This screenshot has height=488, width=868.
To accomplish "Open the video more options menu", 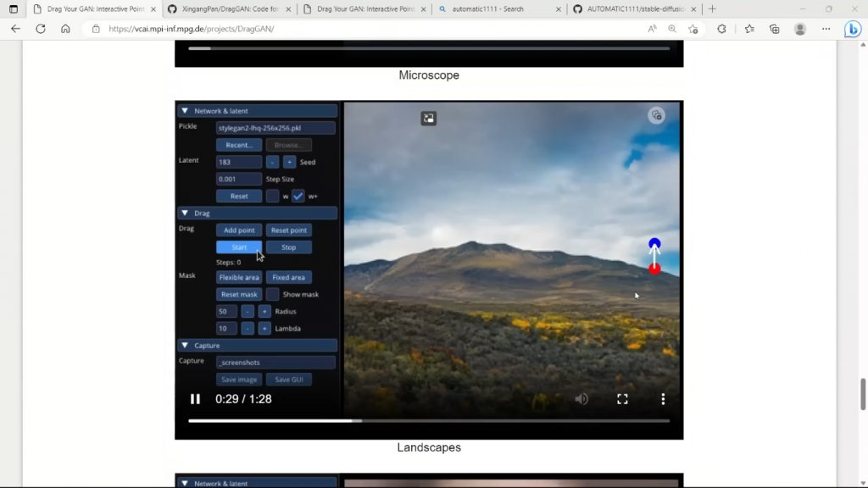I will click(x=663, y=399).
